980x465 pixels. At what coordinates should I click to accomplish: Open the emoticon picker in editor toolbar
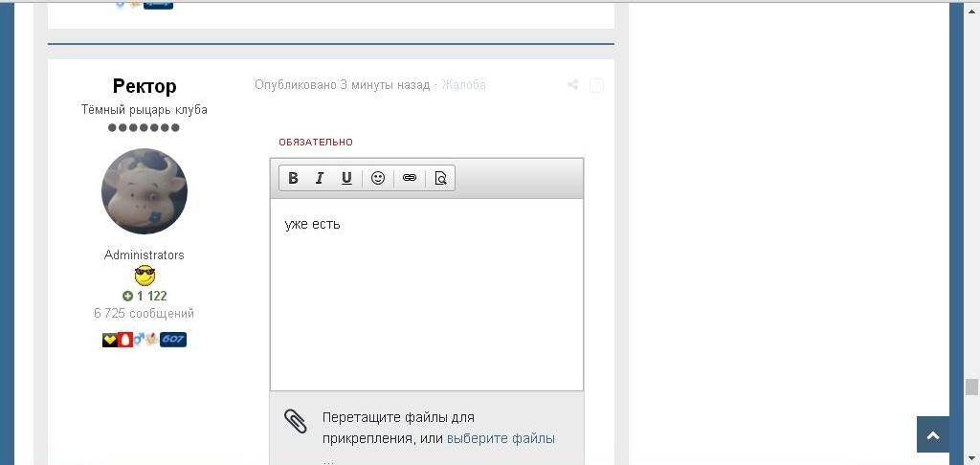click(x=377, y=178)
